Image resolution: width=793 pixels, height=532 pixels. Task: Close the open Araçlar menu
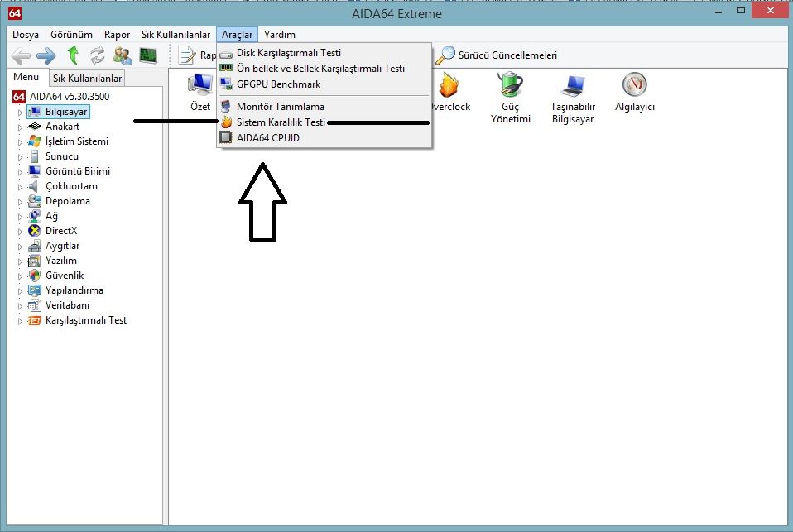click(237, 35)
